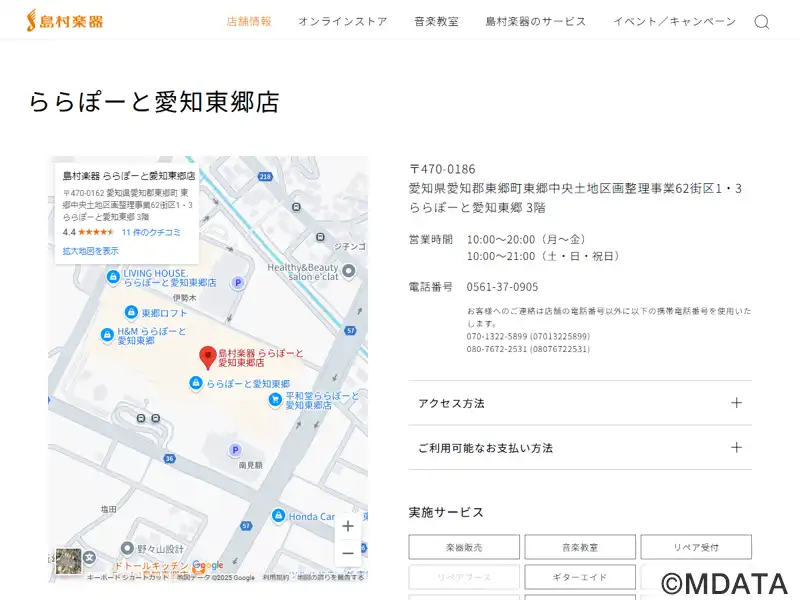Zoom out on the map
Screen dimensions: 800x600
[348, 553]
